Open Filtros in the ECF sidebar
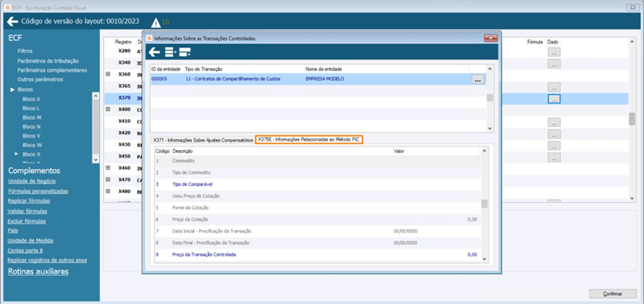644x304 pixels. pos(25,51)
